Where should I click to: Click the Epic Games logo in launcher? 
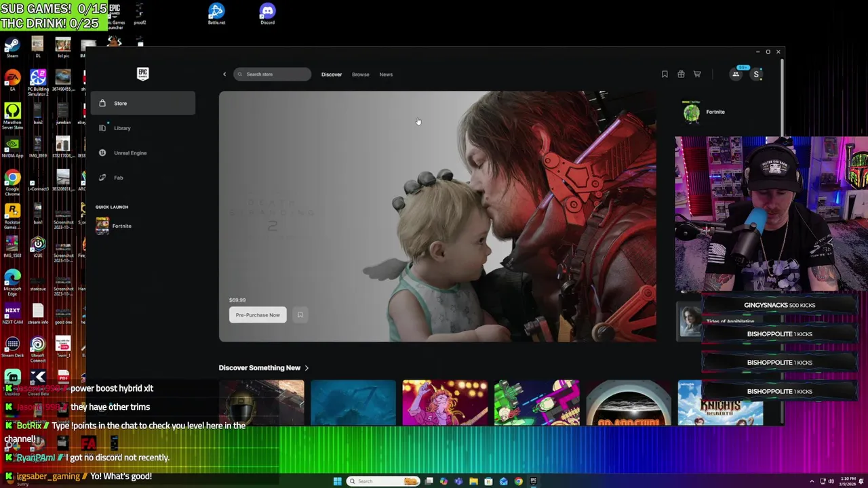coord(142,74)
